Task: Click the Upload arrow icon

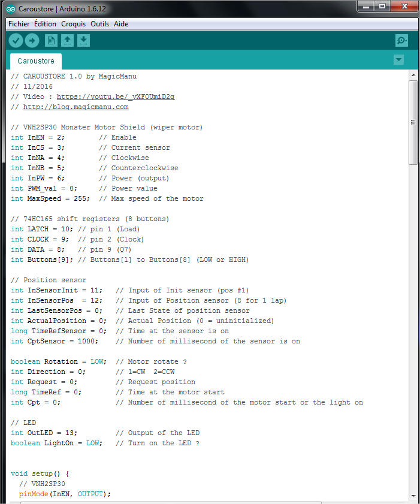Action: click(x=32, y=41)
